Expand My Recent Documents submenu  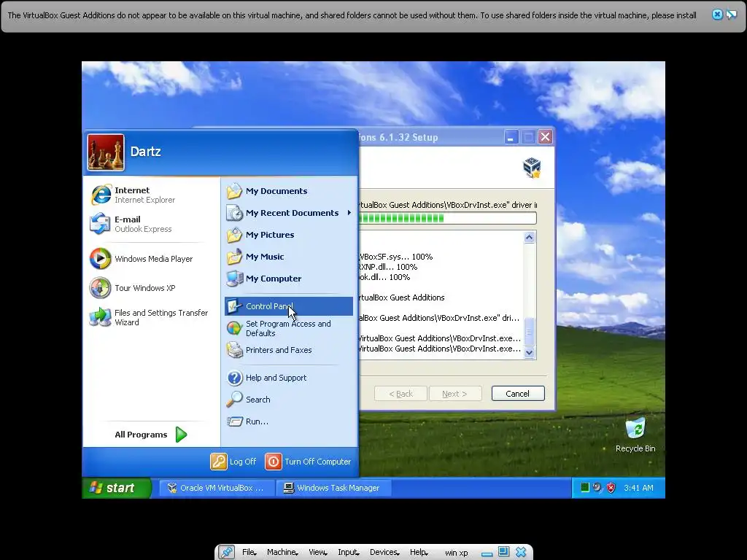(x=289, y=213)
